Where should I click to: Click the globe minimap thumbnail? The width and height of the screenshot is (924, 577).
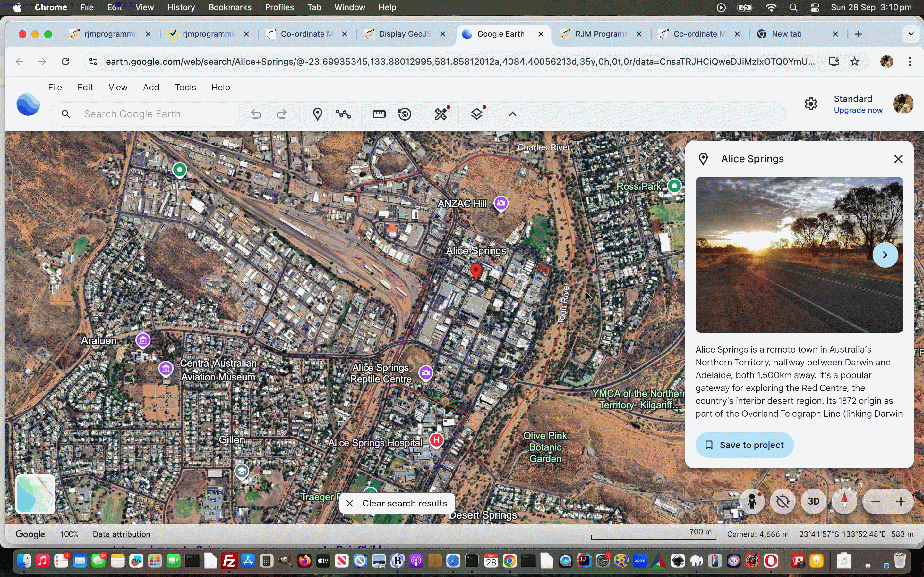pos(36,494)
